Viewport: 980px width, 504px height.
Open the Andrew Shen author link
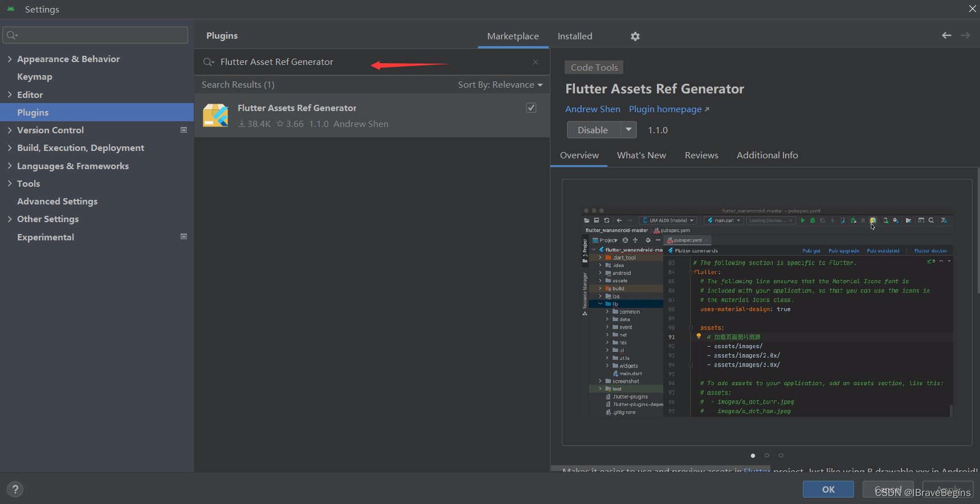(x=593, y=109)
